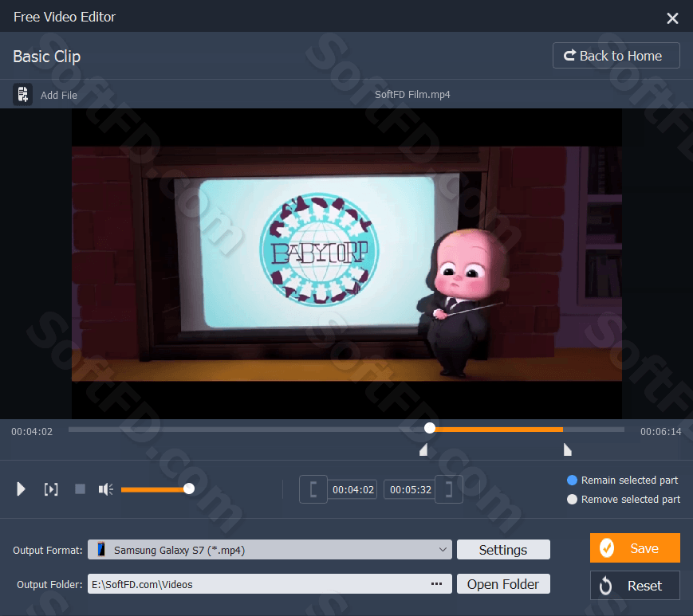The width and height of the screenshot is (693, 616).
Task: Click the volume slider handle
Action: (x=189, y=488)
